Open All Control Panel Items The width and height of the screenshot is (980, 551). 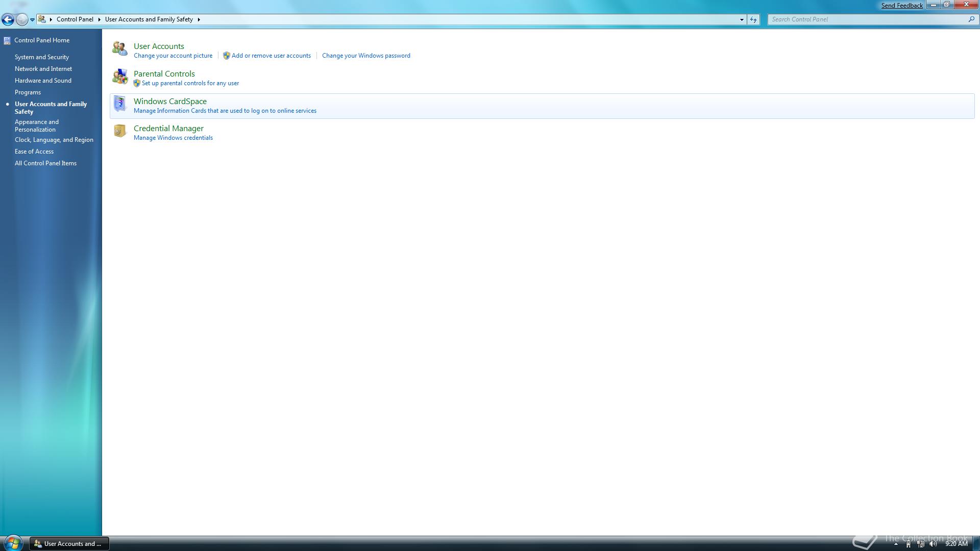45,163
